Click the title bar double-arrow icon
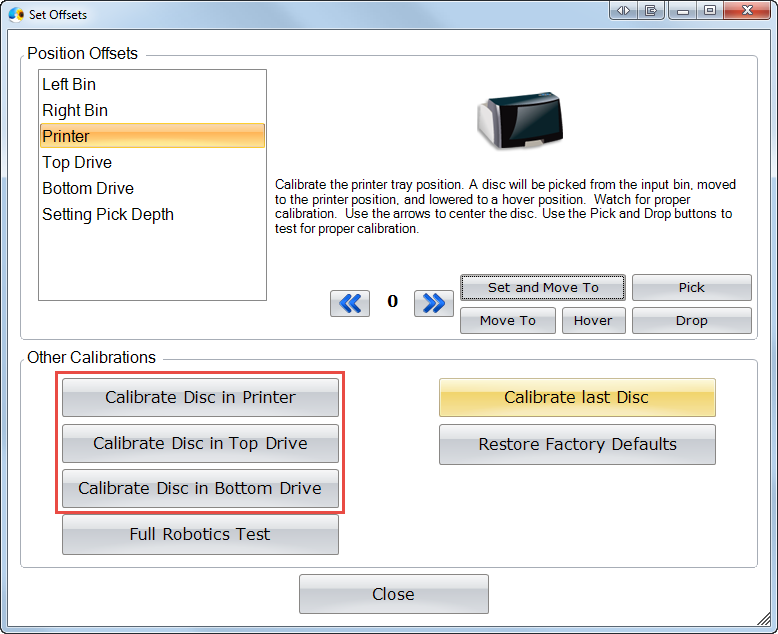This screenshot has width=778, height=634. pos(623,10)
